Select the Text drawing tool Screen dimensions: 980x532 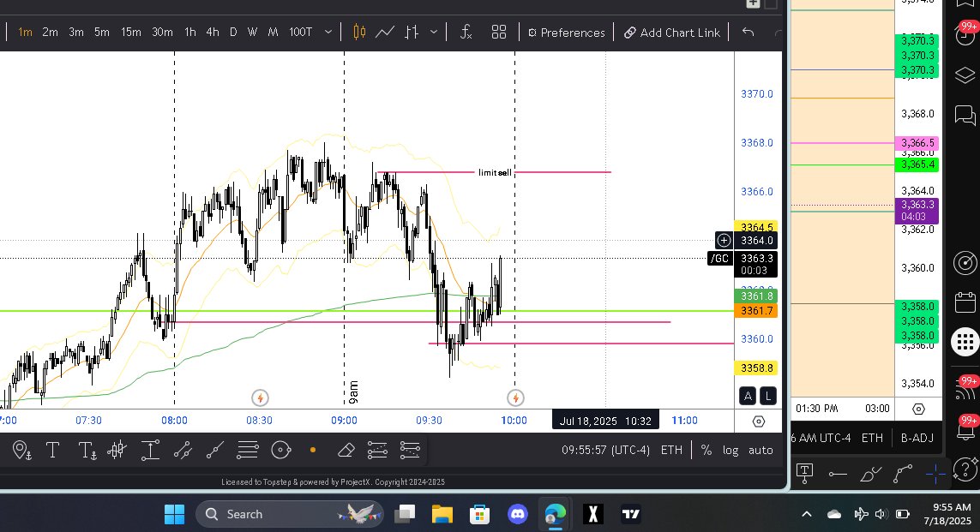tap(53, 451)
